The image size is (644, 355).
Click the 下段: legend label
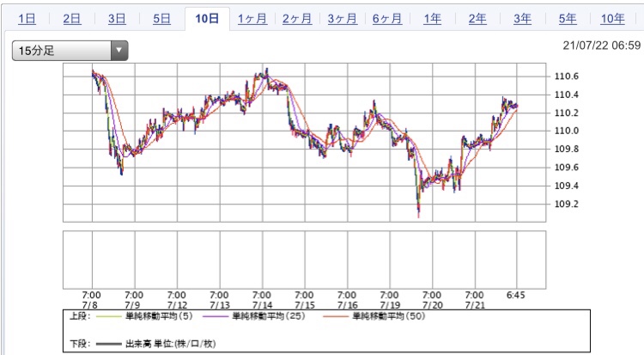(x=80, y=344)
